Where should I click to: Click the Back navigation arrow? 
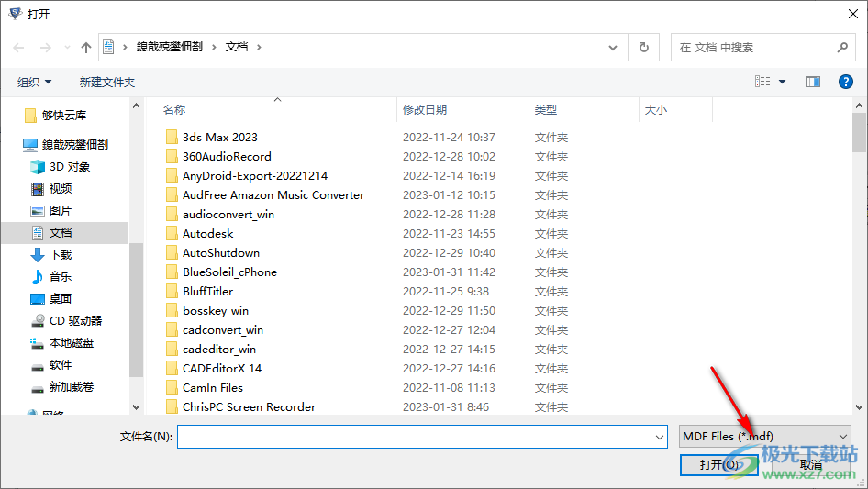tap(18, 48)
